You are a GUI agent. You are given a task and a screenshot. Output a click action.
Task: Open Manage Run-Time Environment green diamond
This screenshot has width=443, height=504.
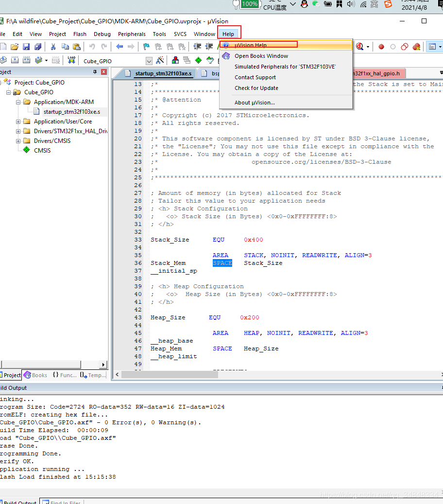click(x=199, y=60)
